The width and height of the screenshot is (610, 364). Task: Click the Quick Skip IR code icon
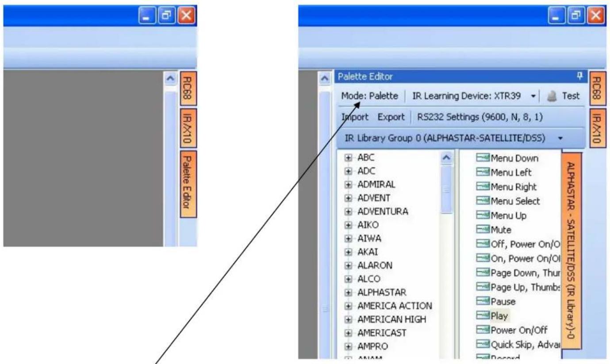pos(483,345)
